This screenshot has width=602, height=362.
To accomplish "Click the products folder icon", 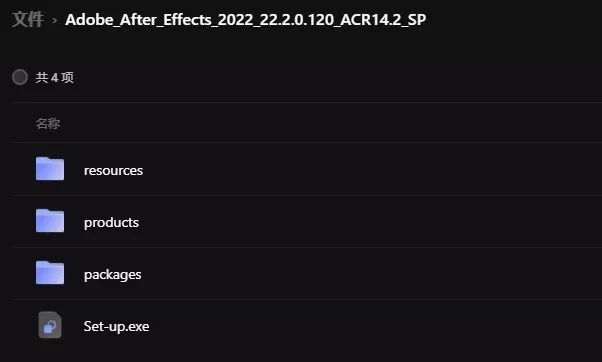I will [x=50, y=221].
